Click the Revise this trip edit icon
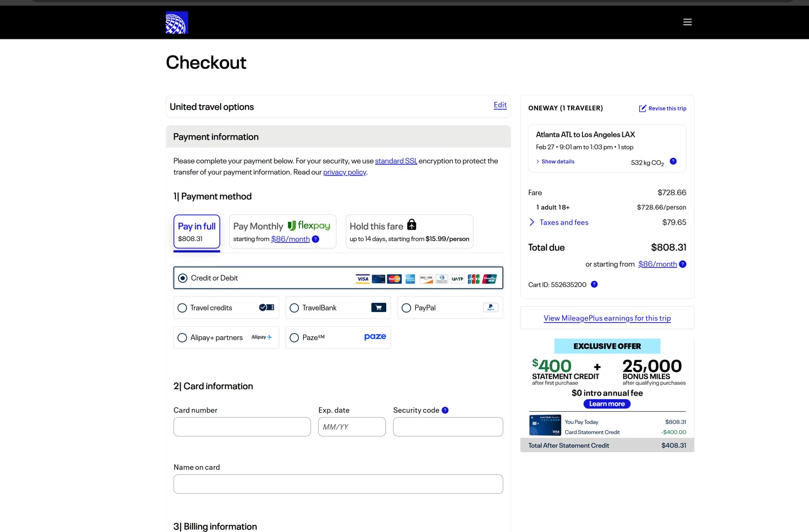 642,108
